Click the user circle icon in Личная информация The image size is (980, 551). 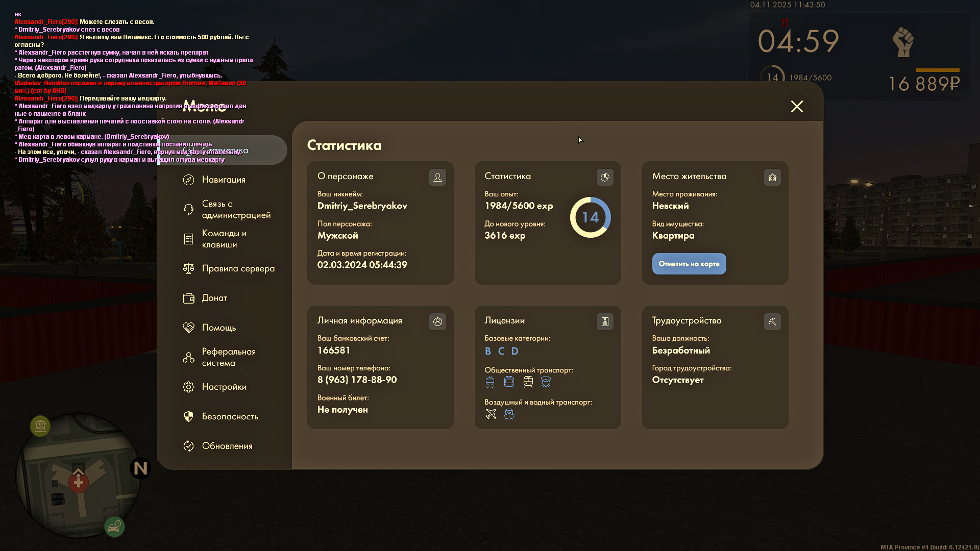[x=437, y=321]
